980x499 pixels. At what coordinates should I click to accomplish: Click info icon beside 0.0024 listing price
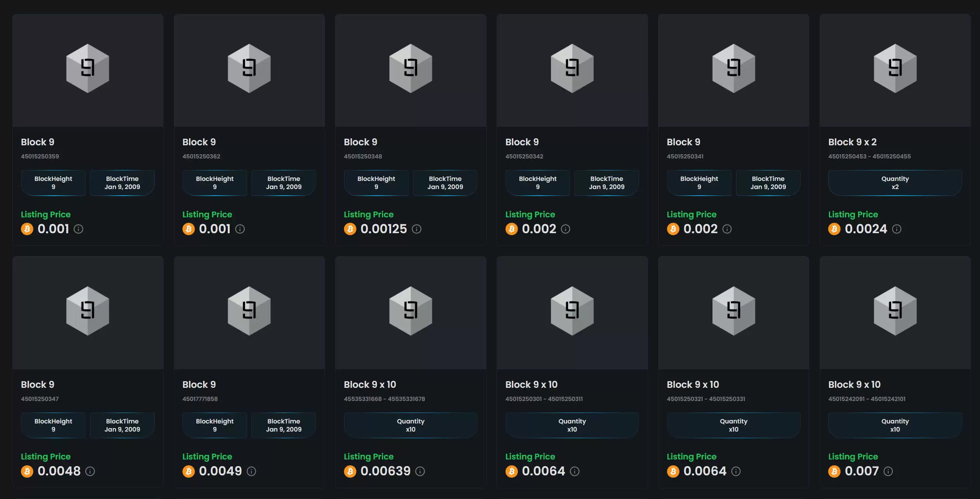896,229
